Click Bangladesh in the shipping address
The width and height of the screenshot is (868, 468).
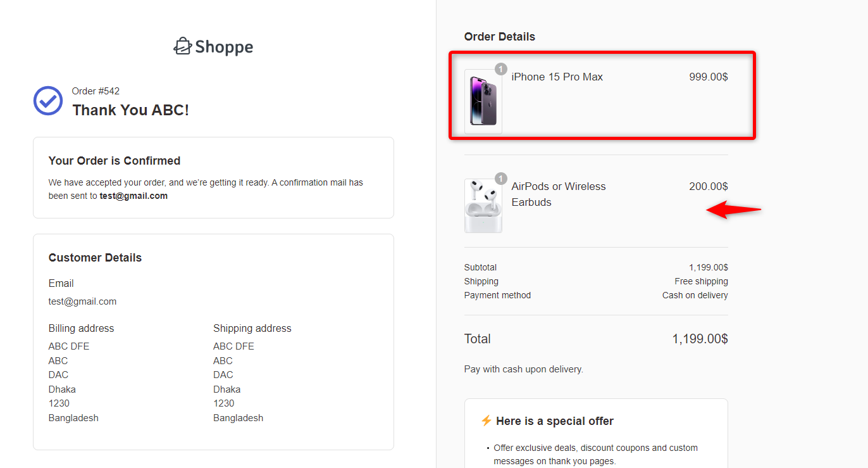click(238, 418)
